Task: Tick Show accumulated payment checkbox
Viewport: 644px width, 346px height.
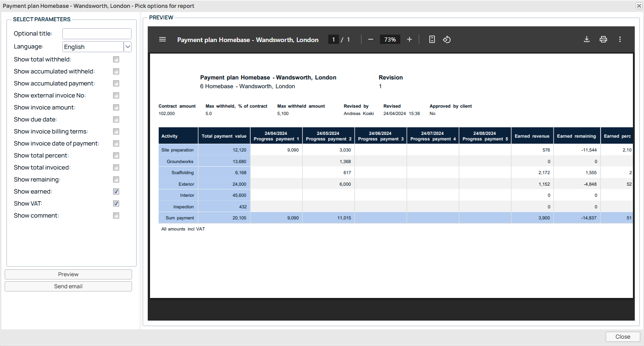Action: tap(116, 84)
